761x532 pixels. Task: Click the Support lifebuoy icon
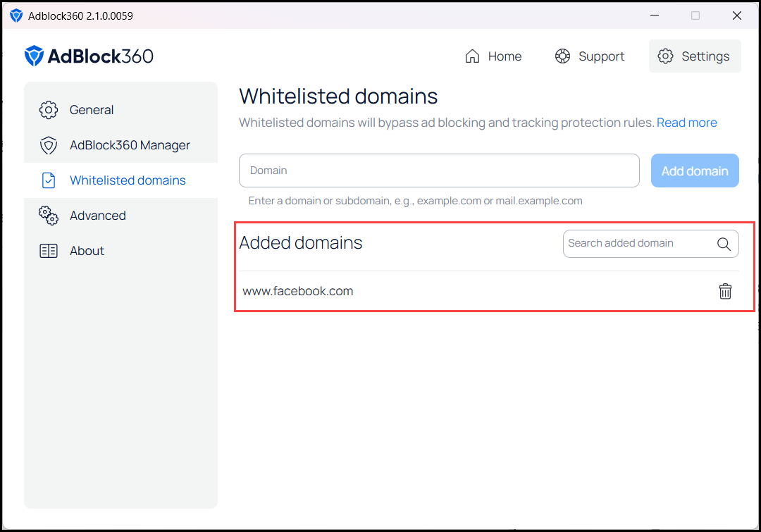click(x=562, y=56)
